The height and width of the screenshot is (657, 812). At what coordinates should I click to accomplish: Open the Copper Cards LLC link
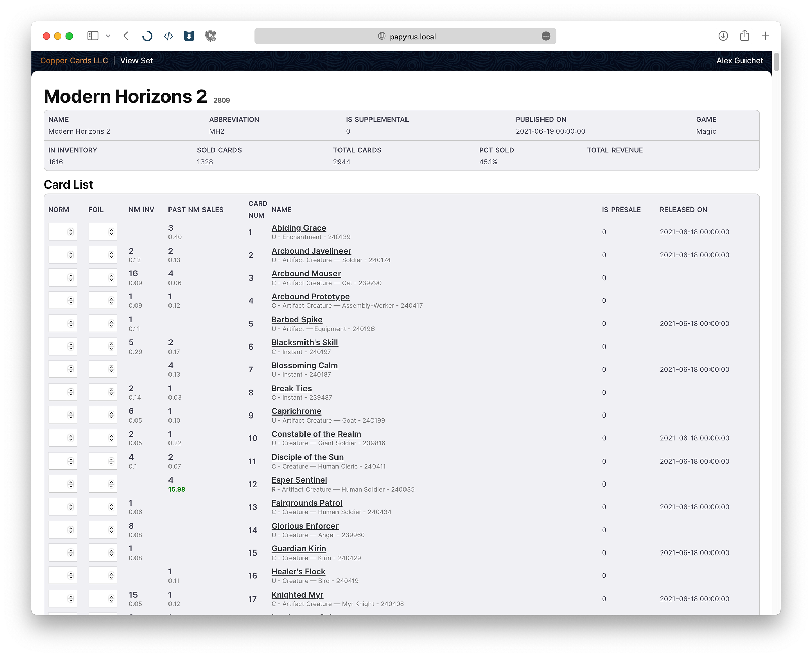point(74,60)
